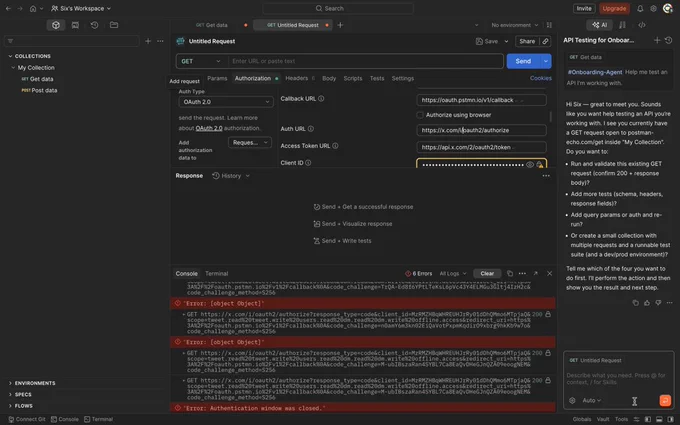The image size is (680, 425).
Task: Collapse the My Collection folder
Action: click(x=13, y=68)
